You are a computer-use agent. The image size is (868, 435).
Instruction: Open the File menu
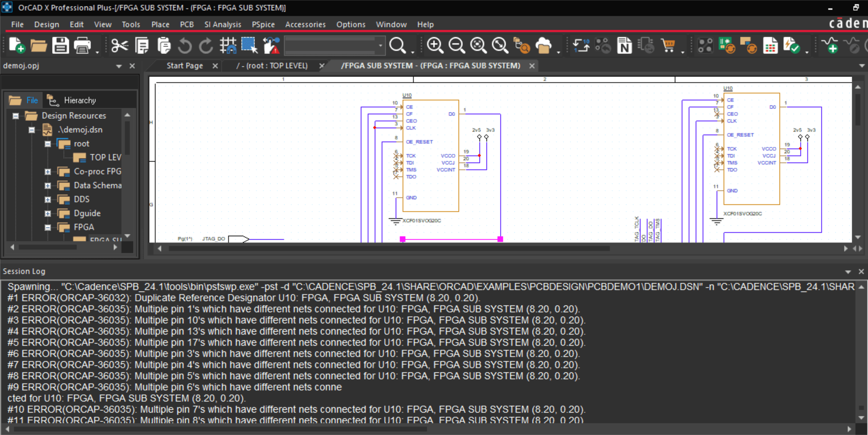click(x=17, y=24)
